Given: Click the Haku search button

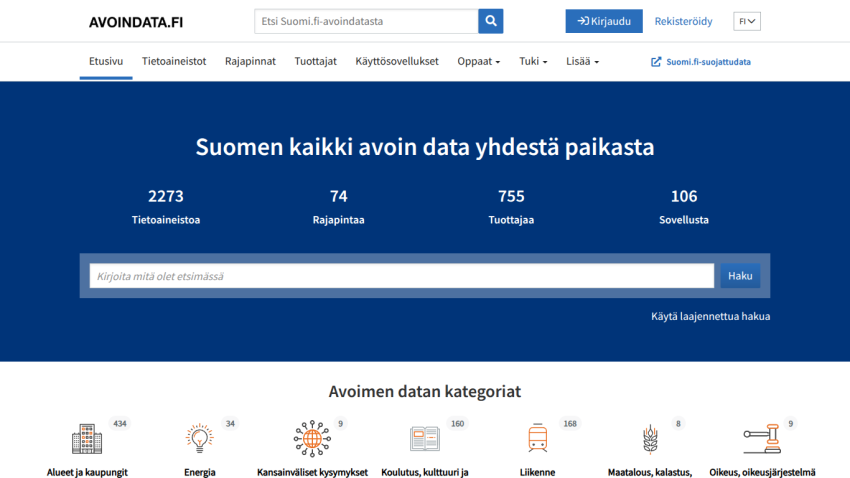Looking at the screenshot, I should click(x=740, y=276).
